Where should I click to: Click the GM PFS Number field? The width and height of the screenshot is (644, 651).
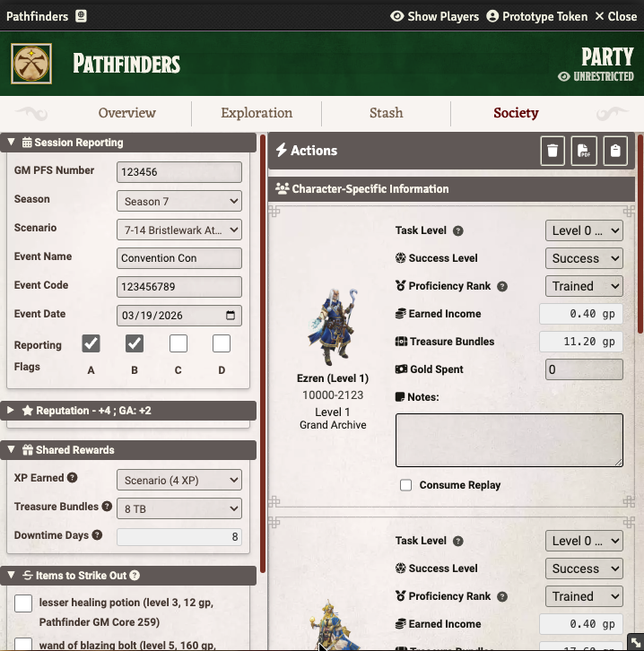(x=179, y=172)
